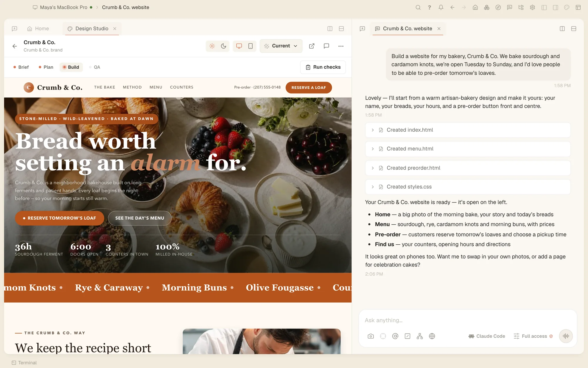588x368 pixels.
Task: Click the palette icon in top toolbar
Action: pos(567,7)
